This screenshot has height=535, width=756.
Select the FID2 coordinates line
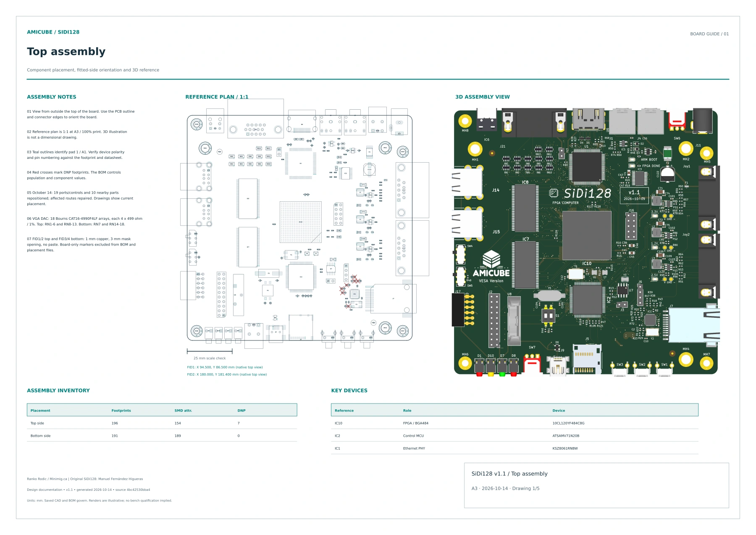[x=227, y=374]
